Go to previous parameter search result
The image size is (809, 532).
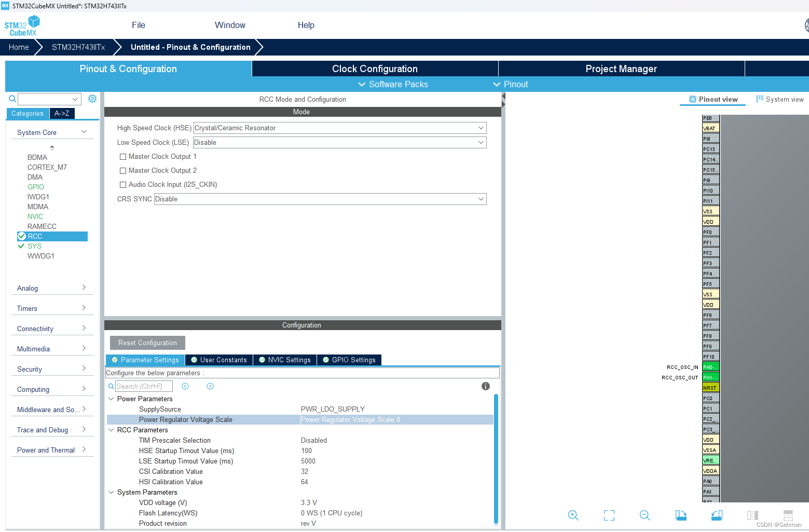[185, 386]
